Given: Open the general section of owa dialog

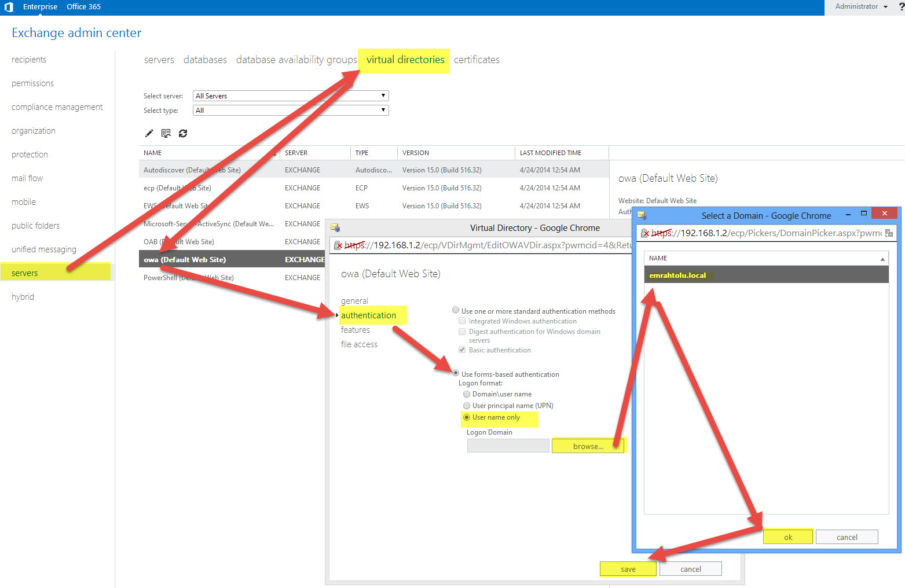Looking at the screenshot, I should (354, 301).
